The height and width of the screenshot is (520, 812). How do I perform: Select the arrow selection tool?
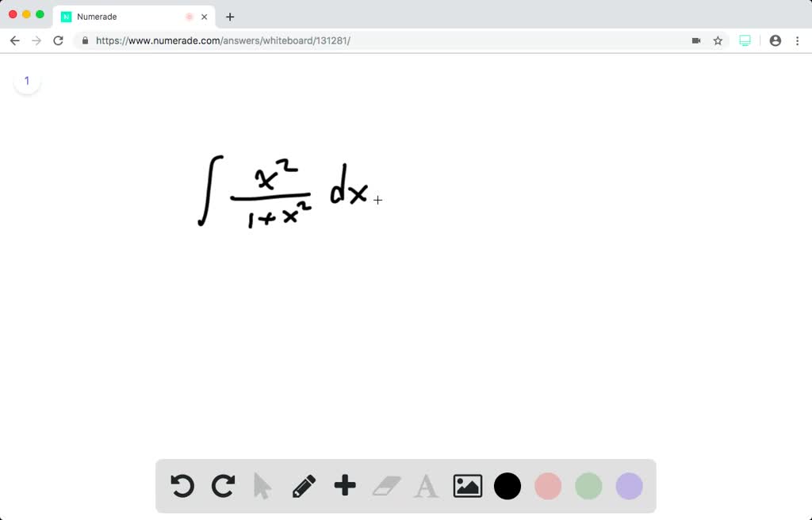(263, 486)
